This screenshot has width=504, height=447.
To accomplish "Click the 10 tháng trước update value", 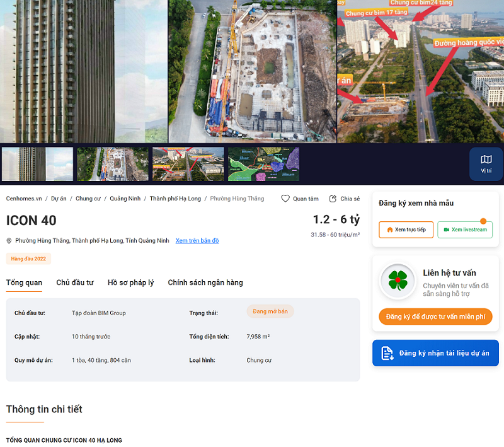I will [91, 337].
